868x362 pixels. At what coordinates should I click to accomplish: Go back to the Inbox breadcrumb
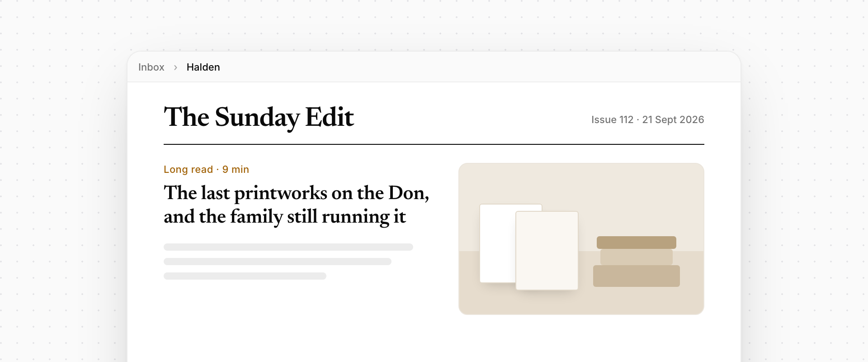[x=151, y=67]
